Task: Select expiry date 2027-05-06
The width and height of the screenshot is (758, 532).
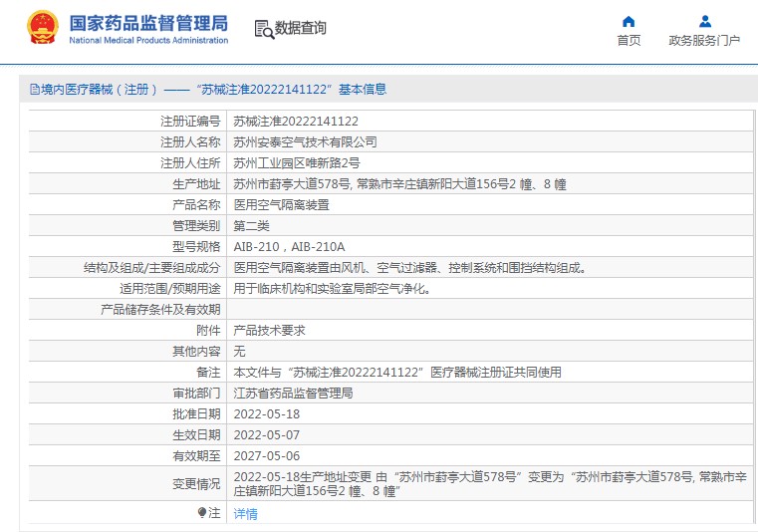Action: 267,455
